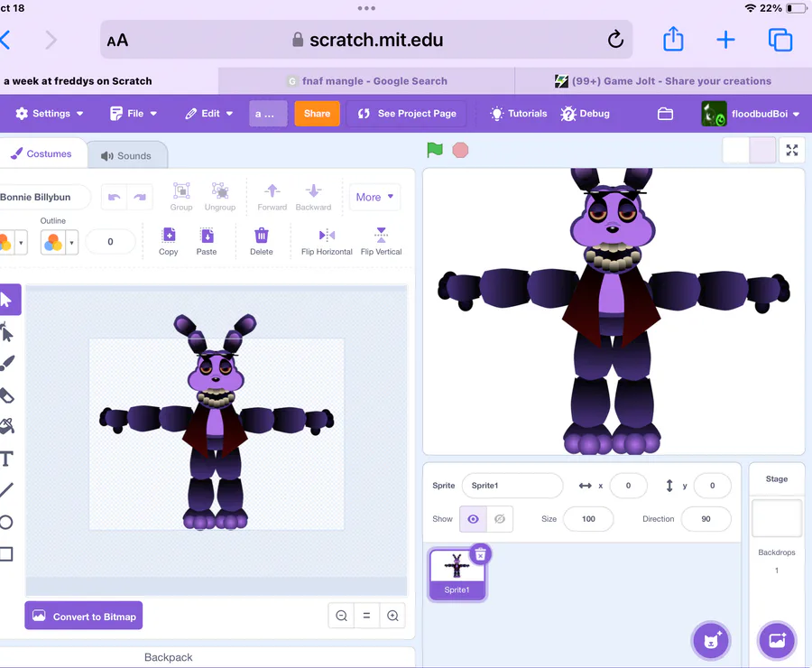Click the green flag to run
The image size is (812, 668).
pyautogui.click(x=435, y=150)
